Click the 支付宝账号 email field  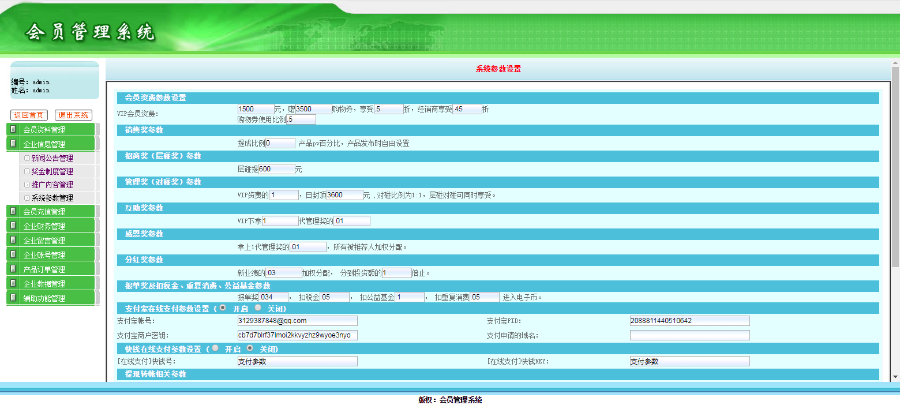[297, 320]
